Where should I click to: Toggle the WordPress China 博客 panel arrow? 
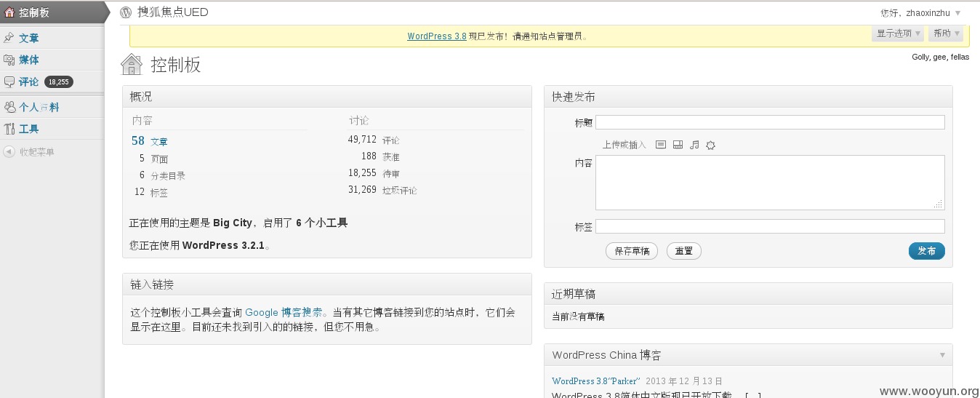pos(942,355)
